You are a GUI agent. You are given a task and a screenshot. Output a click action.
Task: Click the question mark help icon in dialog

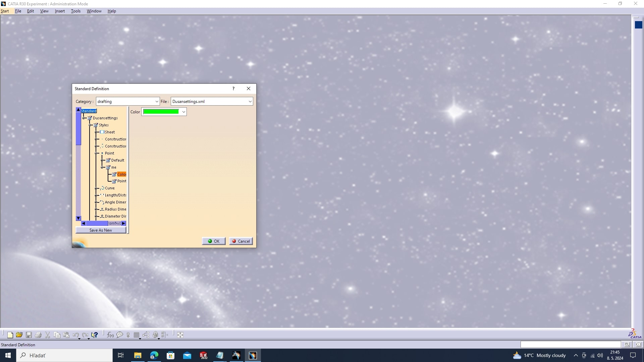(233, 88)
